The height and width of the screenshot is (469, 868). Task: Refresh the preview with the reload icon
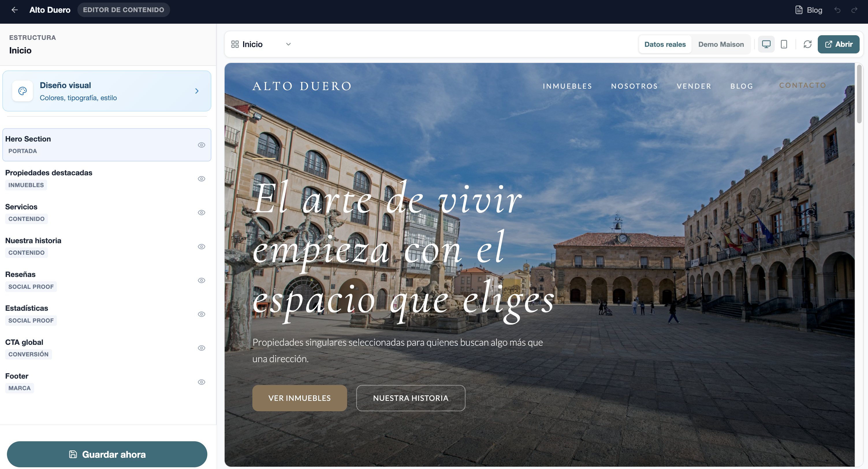(807, 44)
